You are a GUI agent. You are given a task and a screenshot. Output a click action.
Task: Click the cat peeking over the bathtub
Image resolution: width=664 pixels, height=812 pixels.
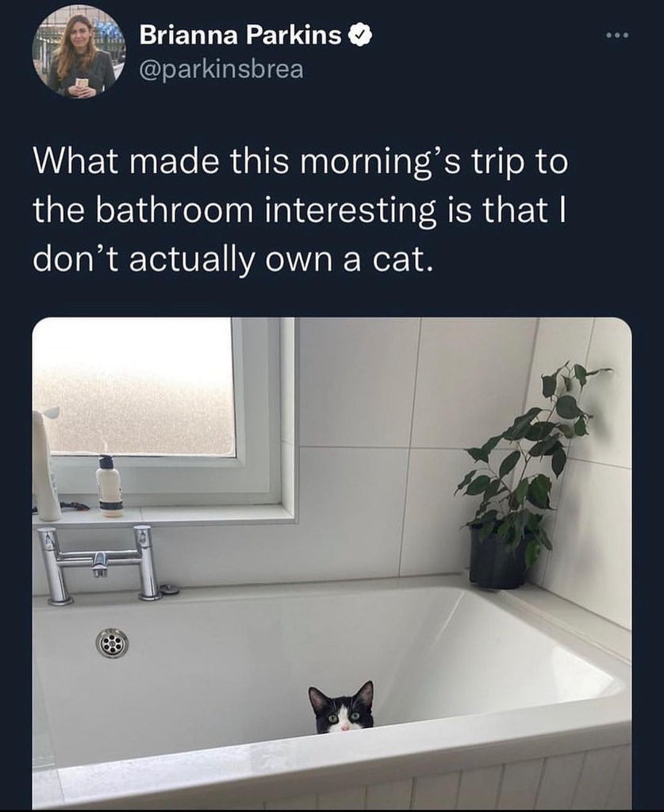pyautogui.click(x=342, y=707)
